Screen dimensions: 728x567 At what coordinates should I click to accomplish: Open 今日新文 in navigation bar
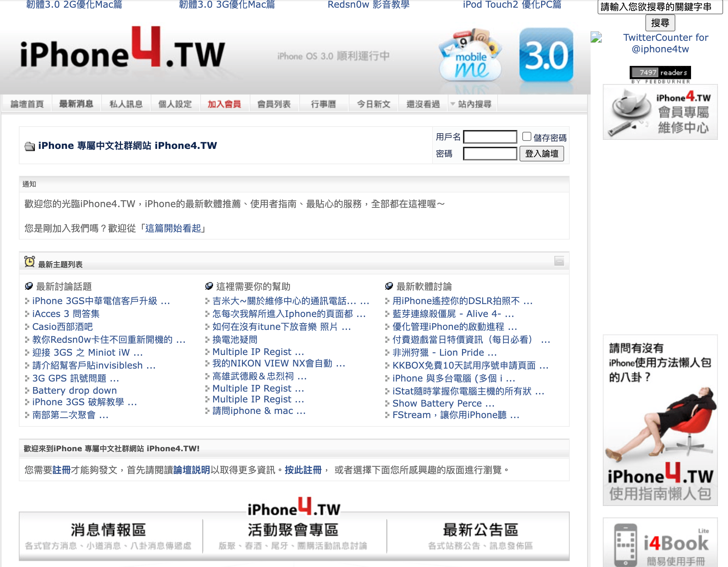click(x=374, y=104)
